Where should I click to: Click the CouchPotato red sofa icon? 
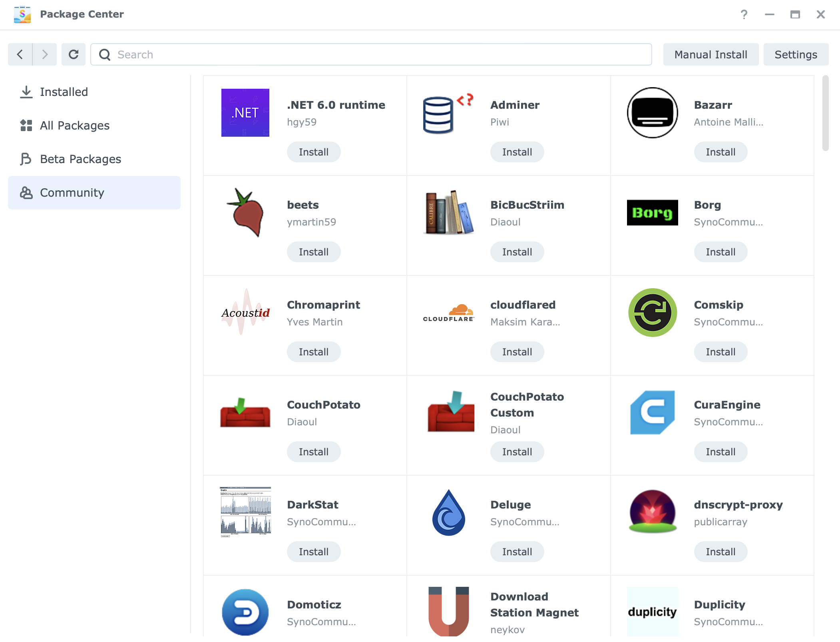click(245, 413)
